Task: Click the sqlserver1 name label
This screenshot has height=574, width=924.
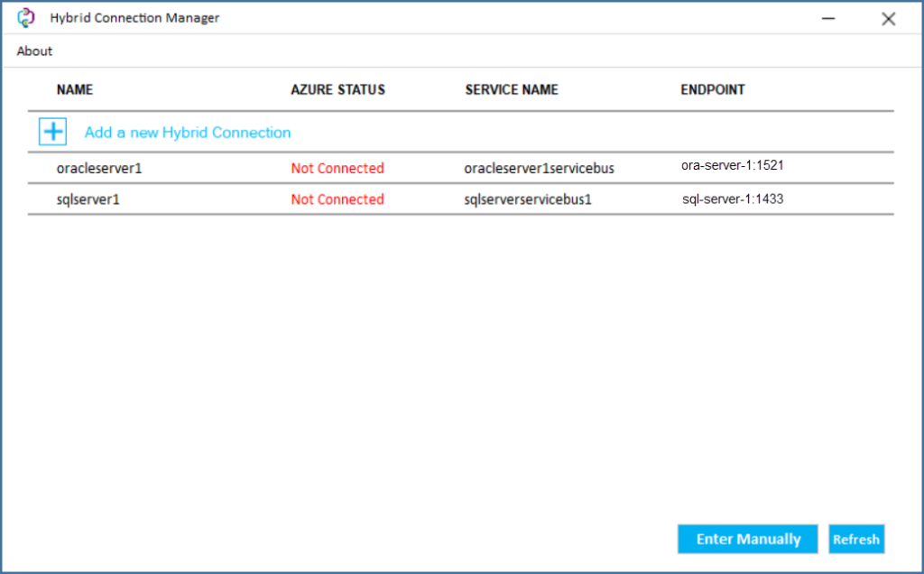Action: (x=87, y=199)
